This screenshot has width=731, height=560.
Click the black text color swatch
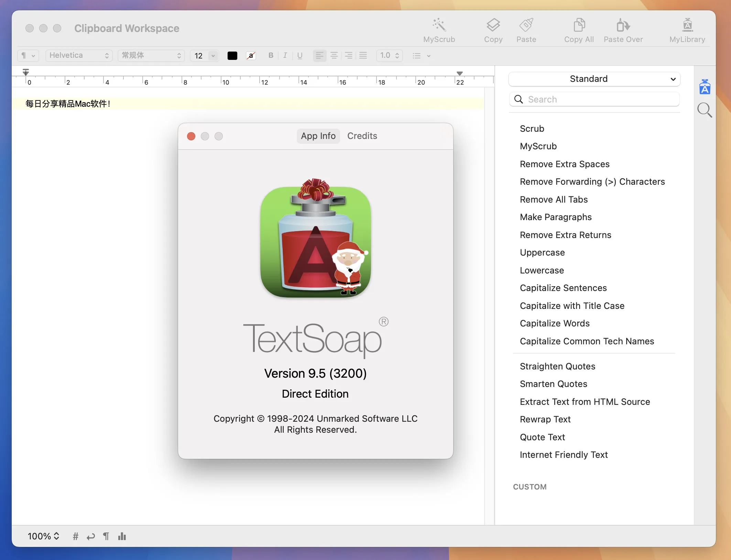232,56
